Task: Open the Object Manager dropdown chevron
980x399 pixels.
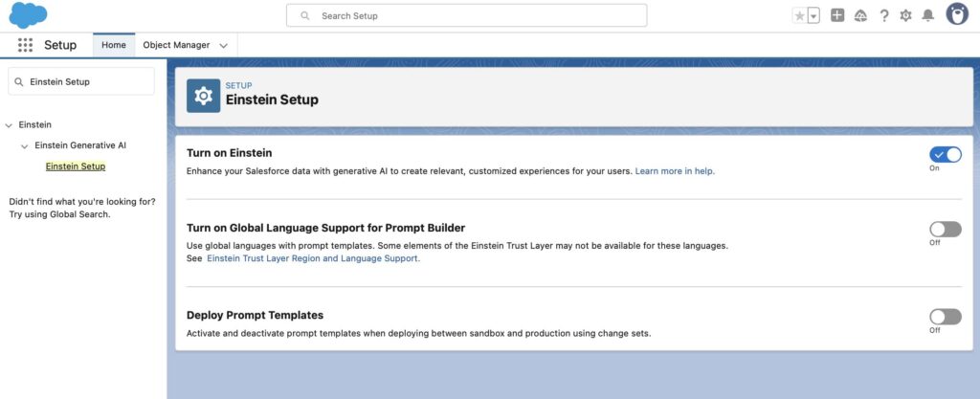Action: coord(224,46)
